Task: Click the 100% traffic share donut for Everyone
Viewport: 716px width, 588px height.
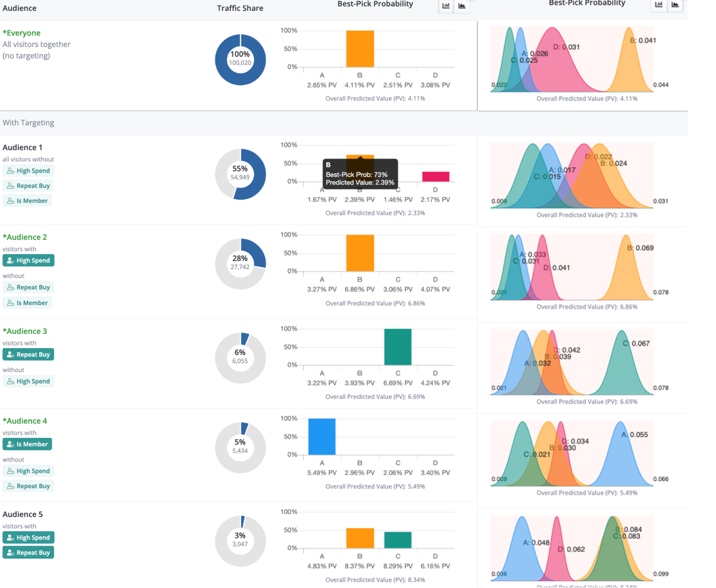Action: 240,60
